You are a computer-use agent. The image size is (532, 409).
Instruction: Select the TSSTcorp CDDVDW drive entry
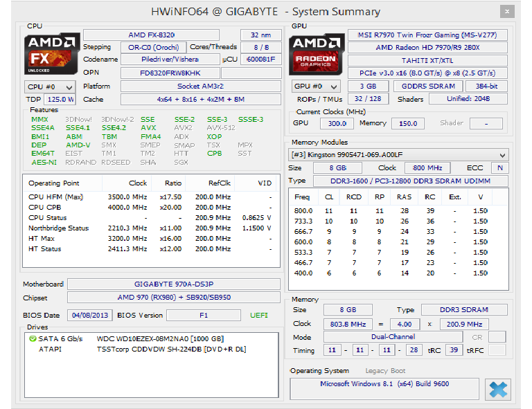(171, 349)
